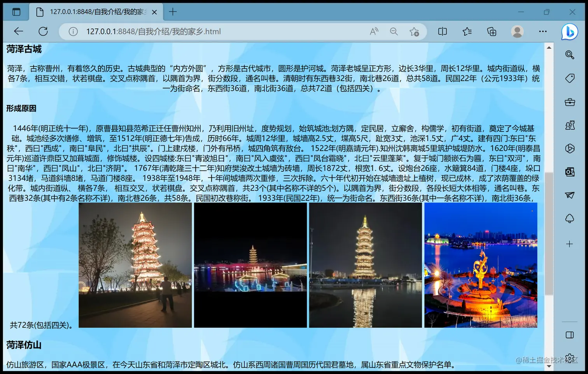Open the sidebar search magnifier
This screenshot has height=374, width=588.
coord(569,55)
